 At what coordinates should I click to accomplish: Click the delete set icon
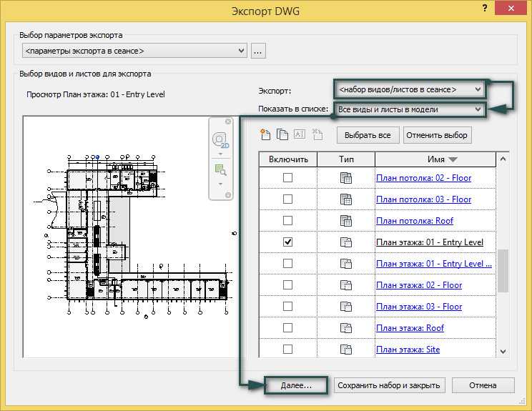(x=317, y=134)
